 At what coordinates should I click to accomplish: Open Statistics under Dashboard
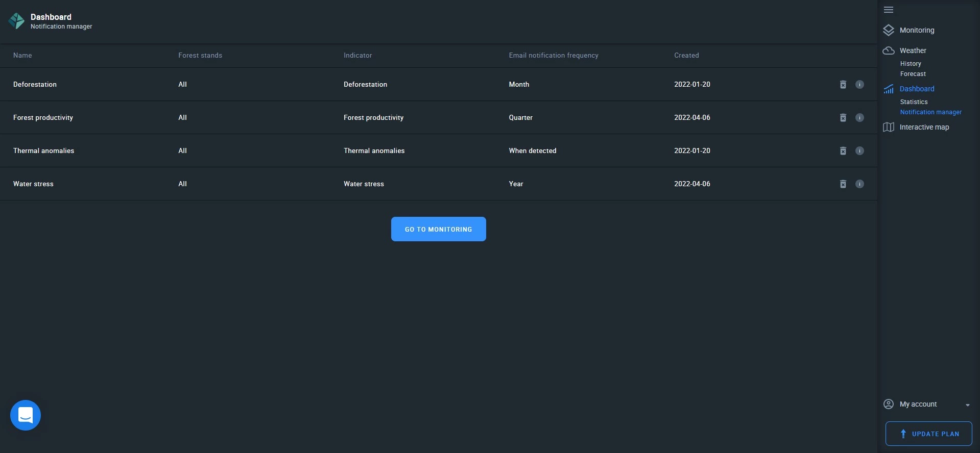[x=914, y=102]
